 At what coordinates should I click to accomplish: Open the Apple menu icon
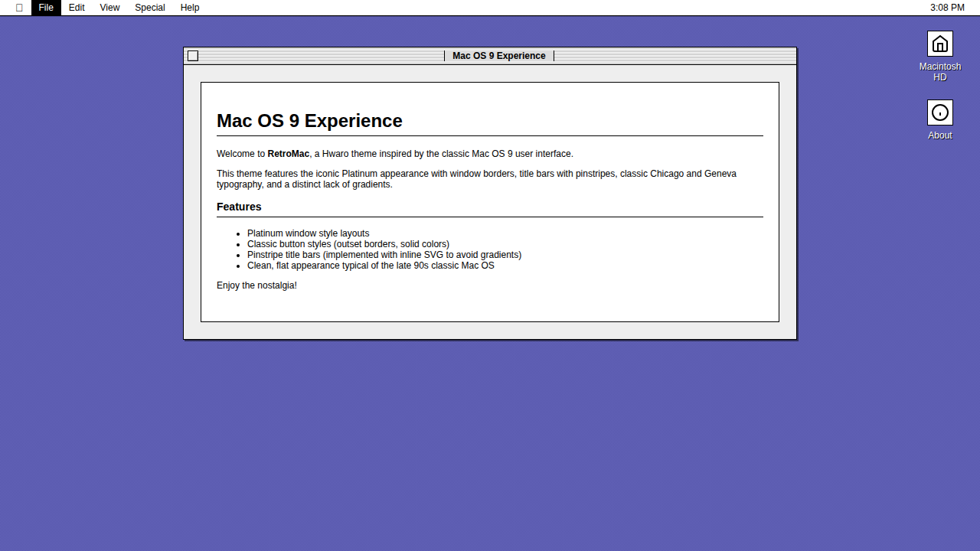click(19, 8)
